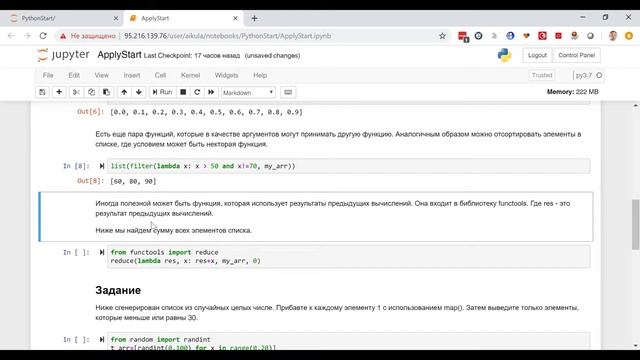The width and height of the screenshot is (640, 360).
Task: Open the command palette keyboard icon
Action: [x=288, y=92]
